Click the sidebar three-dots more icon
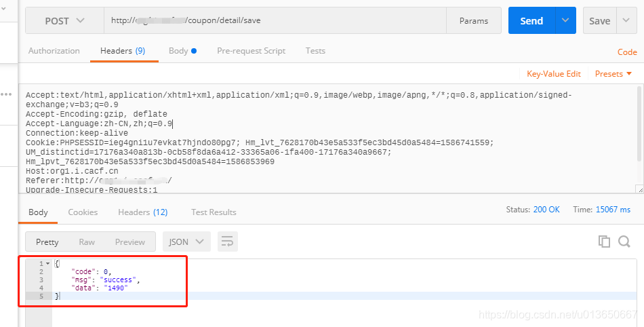Viewport: 644px width, 327px height. (5, 94)
